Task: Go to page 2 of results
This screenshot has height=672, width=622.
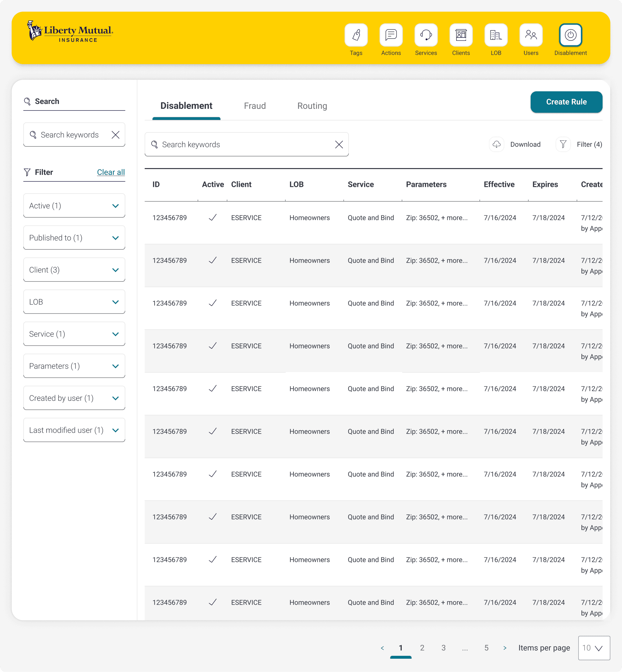Action: pos(422,648)
